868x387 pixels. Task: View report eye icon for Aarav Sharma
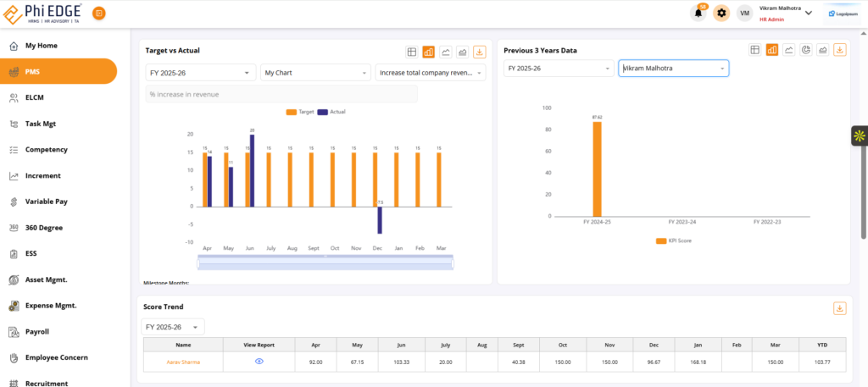[259, 362]
